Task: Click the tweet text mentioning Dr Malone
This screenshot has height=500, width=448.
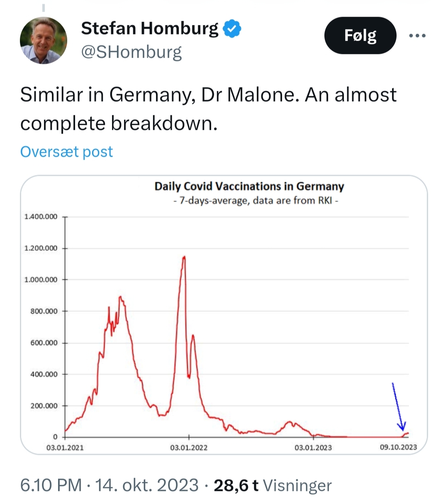Action: click(x=208, y=109)
